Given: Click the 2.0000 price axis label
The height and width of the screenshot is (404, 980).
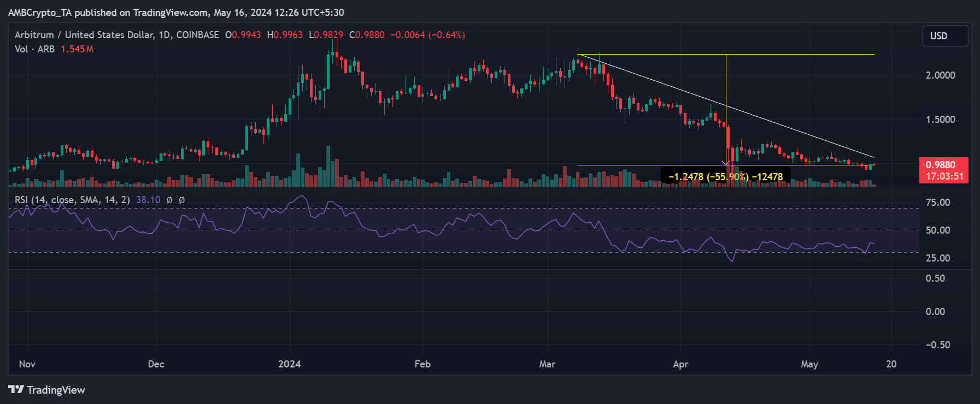Looking at the screenshot, I should coord(940,75).
